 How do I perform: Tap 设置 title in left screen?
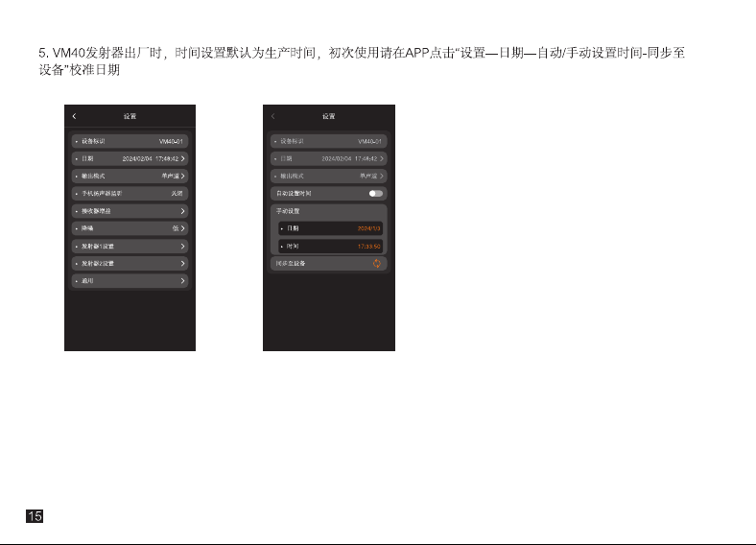coord(130,116)
